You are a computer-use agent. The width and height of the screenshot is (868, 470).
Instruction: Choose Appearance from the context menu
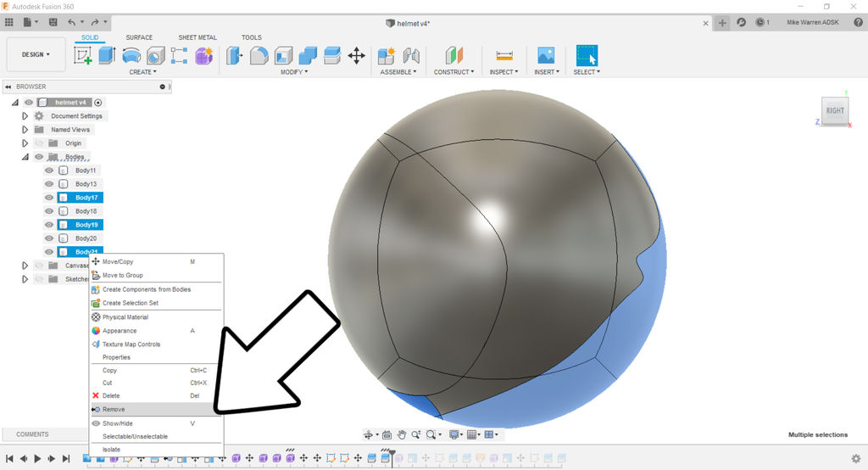[x=156, y=330]
